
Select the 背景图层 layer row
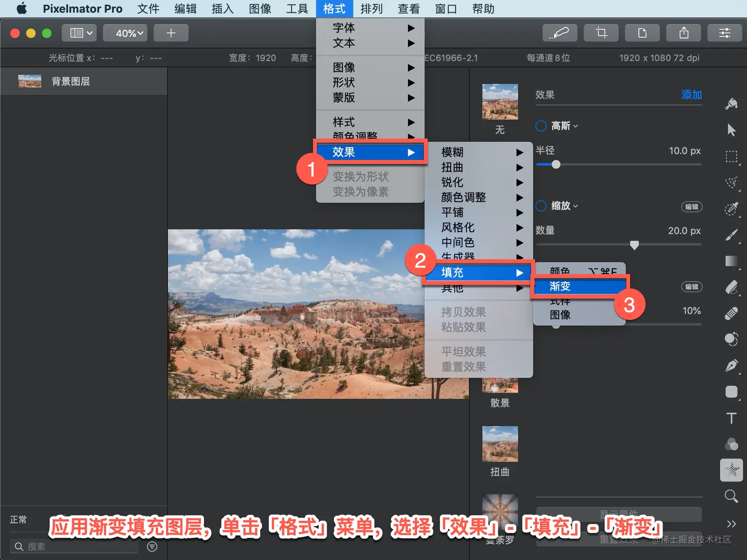pyautogui.click(x=84, y=81)
